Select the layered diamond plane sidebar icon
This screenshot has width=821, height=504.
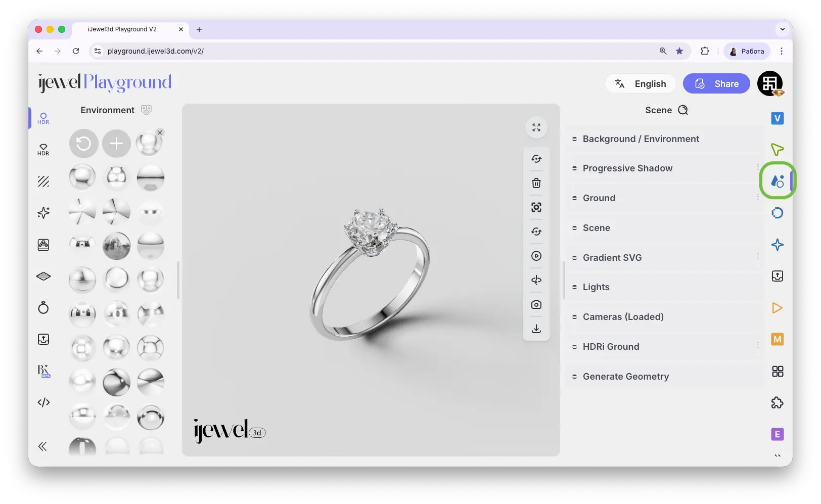(x=43, y=277)
